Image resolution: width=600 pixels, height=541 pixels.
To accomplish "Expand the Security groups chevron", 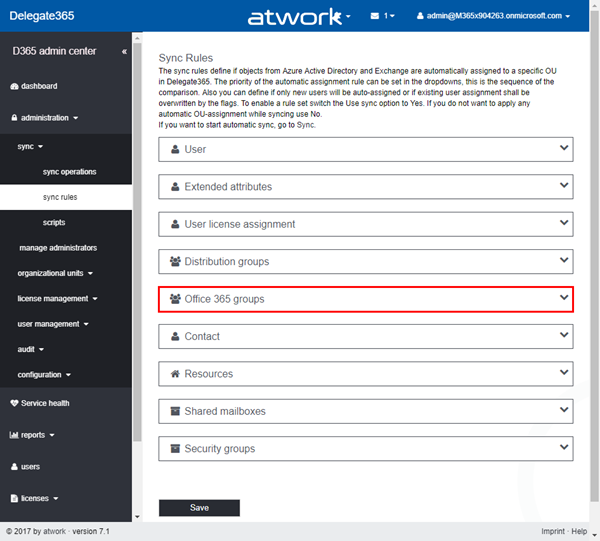I will pyautogui.click(x=564, y=447).
